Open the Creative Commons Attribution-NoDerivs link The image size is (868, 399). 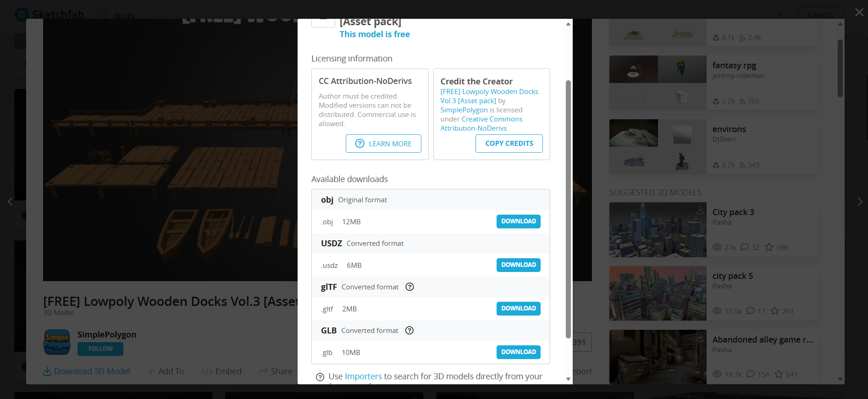481,124
